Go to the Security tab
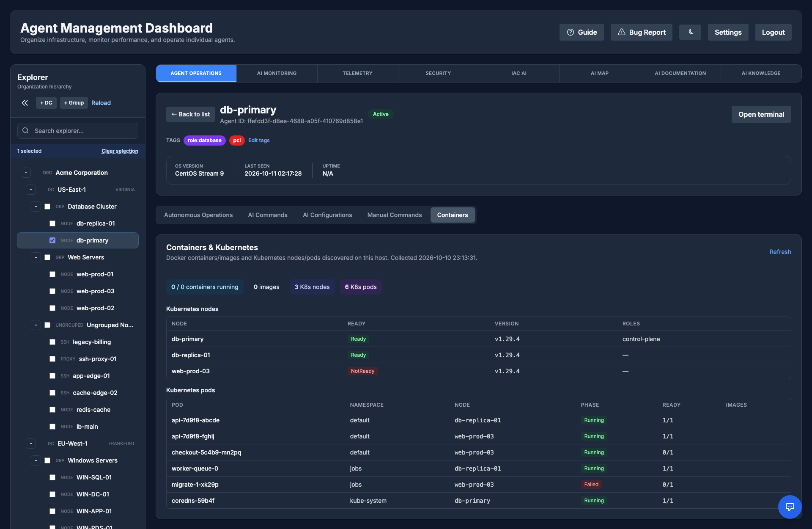 (x=438, y=73)
